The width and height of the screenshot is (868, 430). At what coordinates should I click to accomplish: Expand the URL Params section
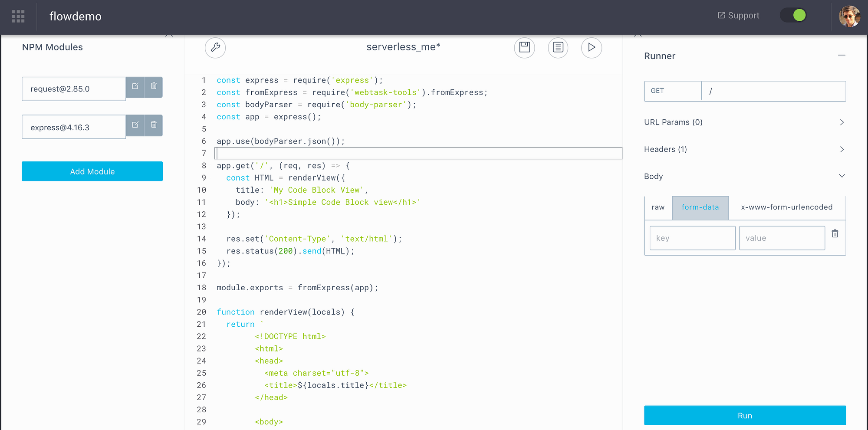[x=842, y=122]
